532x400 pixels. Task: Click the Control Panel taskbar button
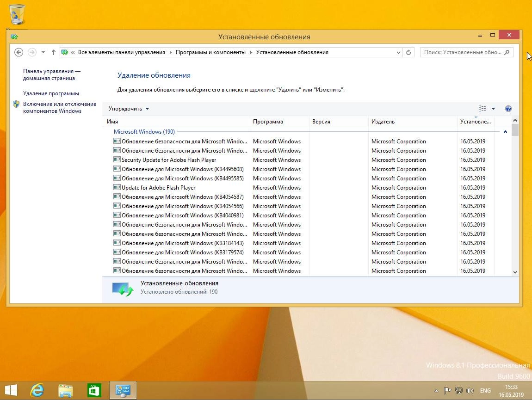coord(123,390)
